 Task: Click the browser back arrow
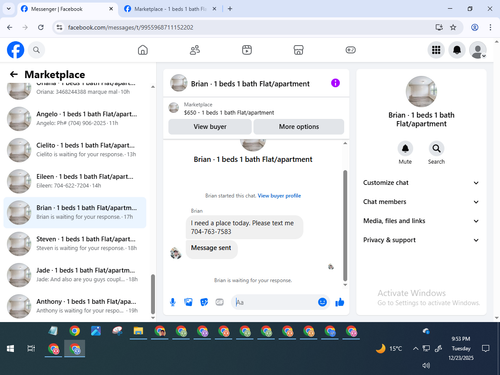point(10,27)
